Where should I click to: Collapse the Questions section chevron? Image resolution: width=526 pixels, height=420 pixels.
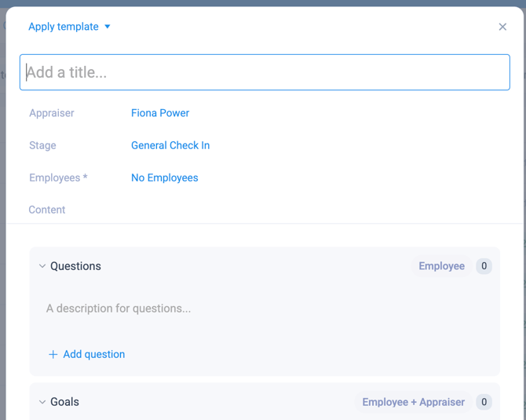(42, 266)
